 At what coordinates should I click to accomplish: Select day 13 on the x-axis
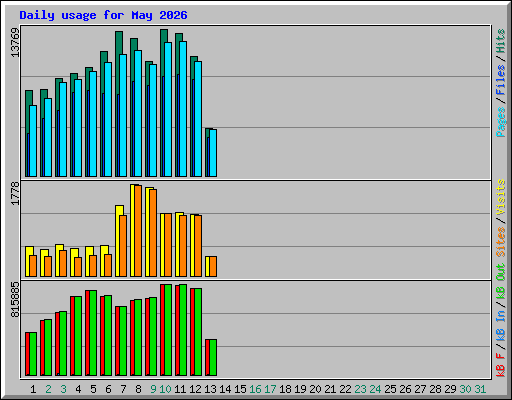pyautogui.click(x=210, y=389)
